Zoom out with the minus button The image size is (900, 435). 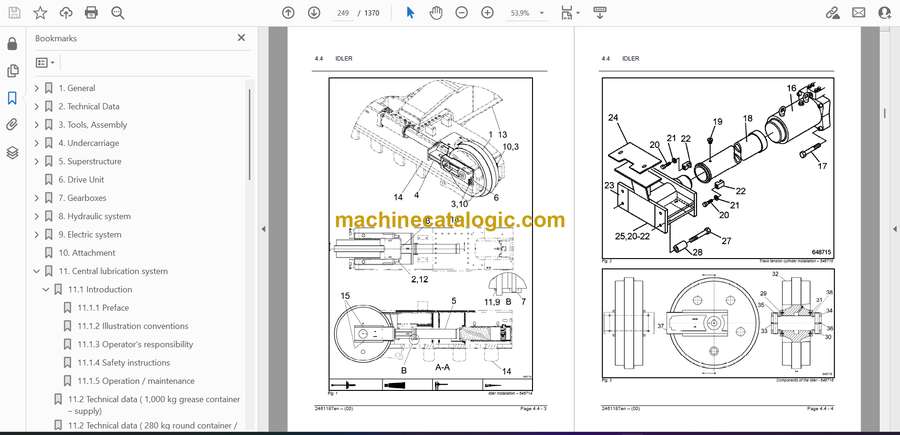tap(461, 13)
